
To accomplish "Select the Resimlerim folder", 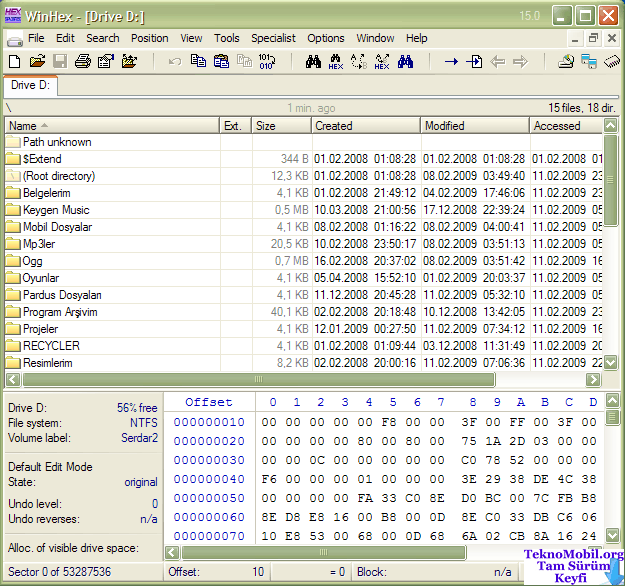I will point(47,363).
